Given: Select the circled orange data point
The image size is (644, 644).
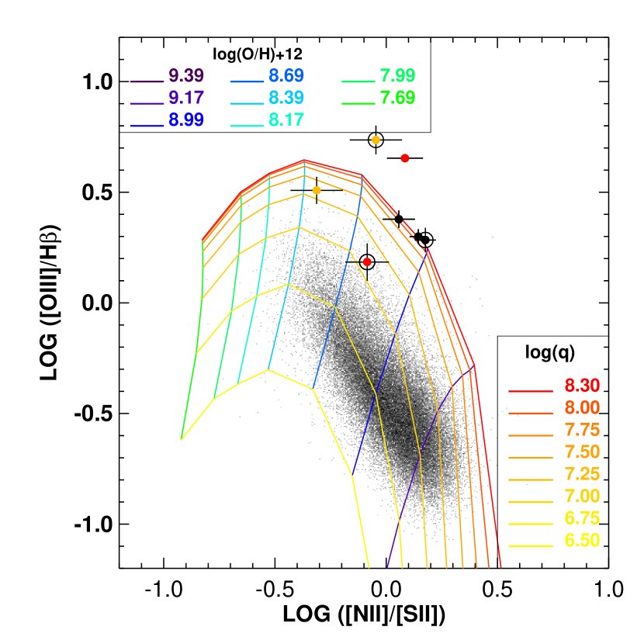Looking at the screenshot, I should pyautogui.click(x=376, y=140).
